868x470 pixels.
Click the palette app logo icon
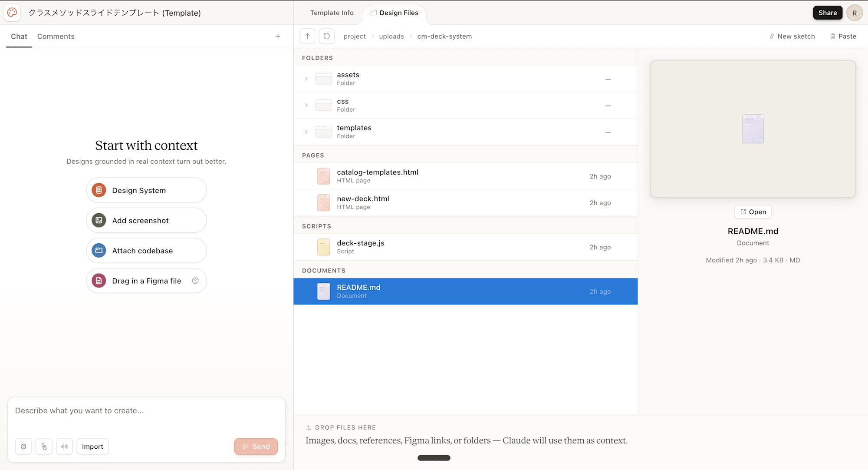[12, 13]
